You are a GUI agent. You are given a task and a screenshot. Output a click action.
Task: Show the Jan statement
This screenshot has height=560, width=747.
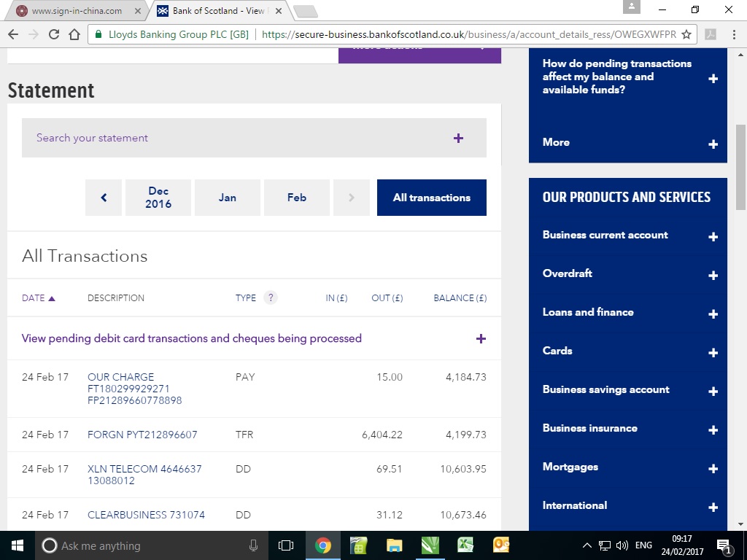pos(228,198)
